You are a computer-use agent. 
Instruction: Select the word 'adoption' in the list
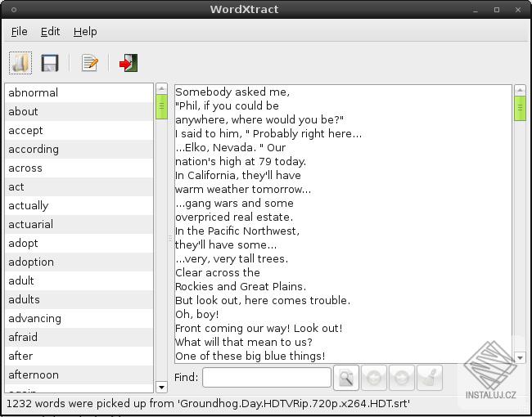(79, 262)
